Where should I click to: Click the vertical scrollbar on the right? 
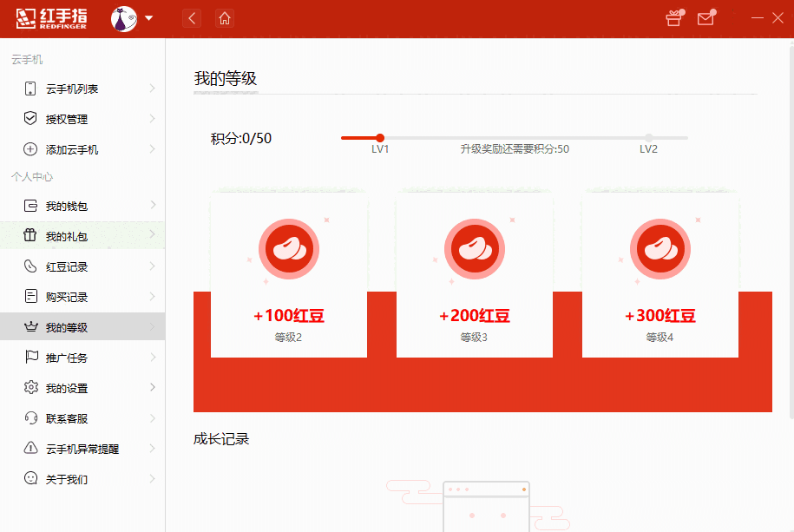pos(791,231)
